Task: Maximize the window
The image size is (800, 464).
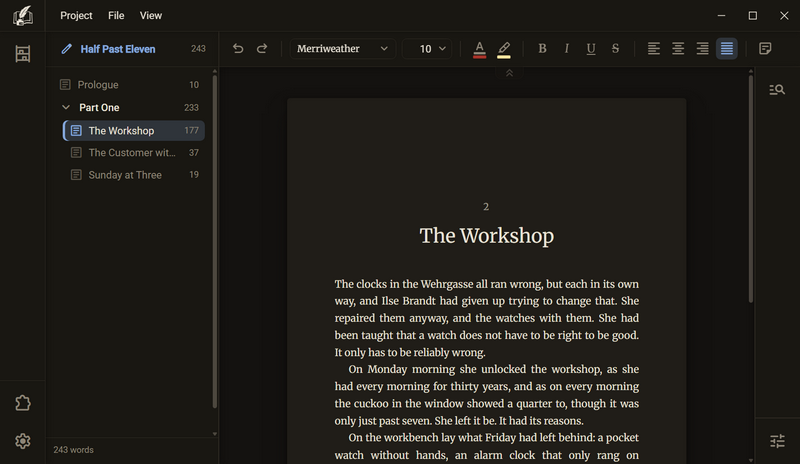Action: (753, 16)
